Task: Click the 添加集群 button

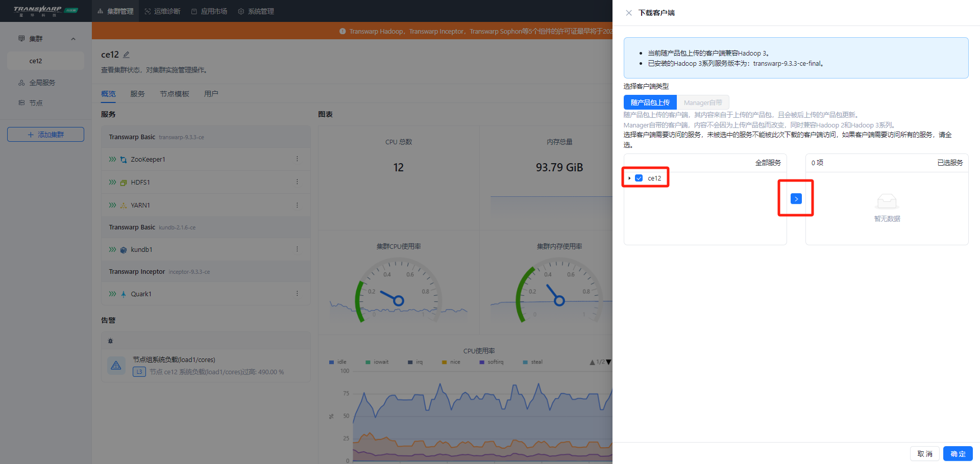Action: coord(45,135)
